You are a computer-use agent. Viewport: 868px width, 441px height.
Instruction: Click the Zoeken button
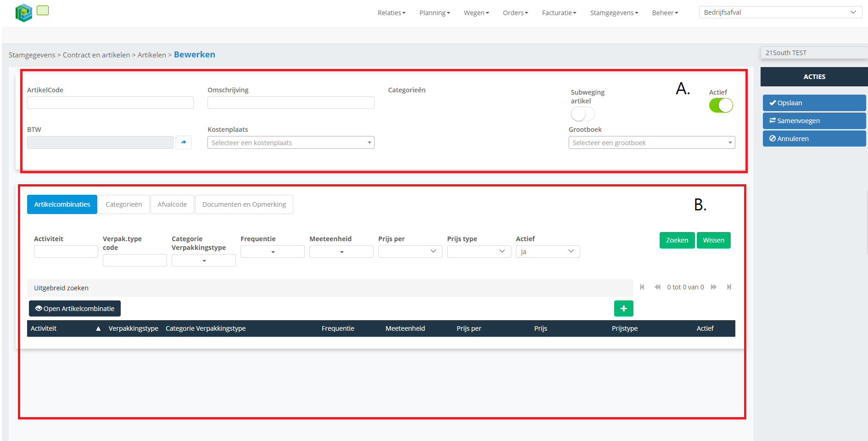[677, 240]
